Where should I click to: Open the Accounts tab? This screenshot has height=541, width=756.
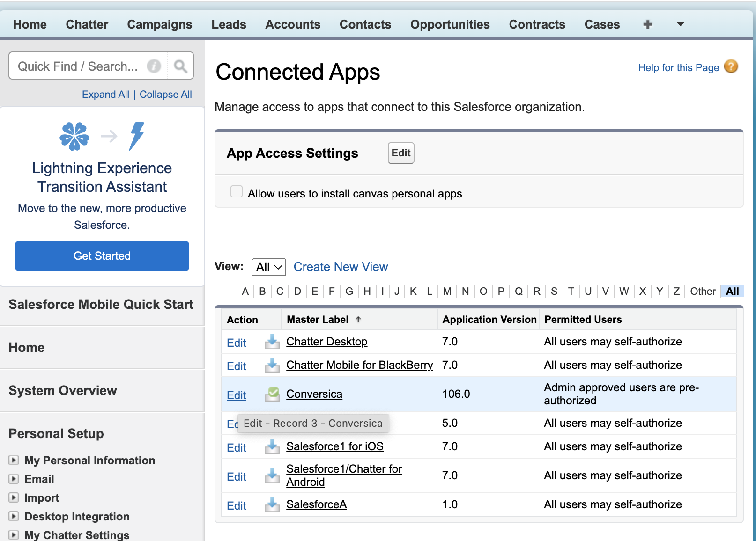(x=293, y=24)
